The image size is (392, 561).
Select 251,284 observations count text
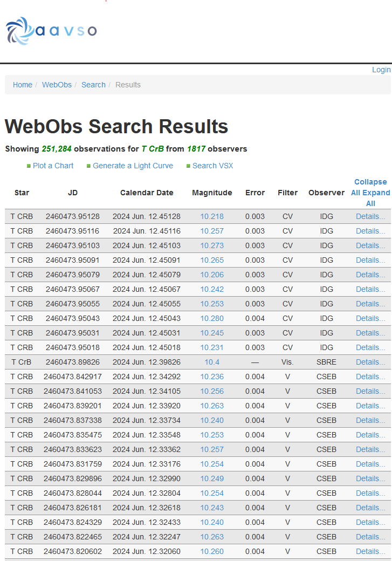(57, 149)
